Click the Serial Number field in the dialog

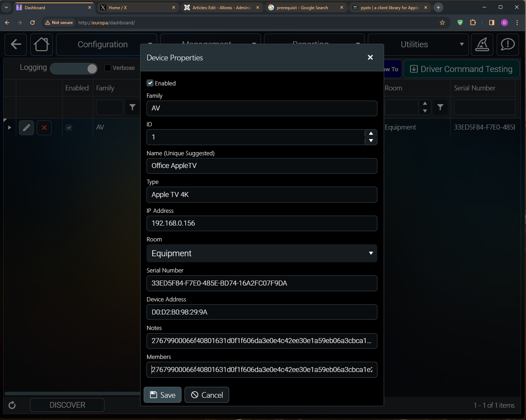tap(262, 283)
